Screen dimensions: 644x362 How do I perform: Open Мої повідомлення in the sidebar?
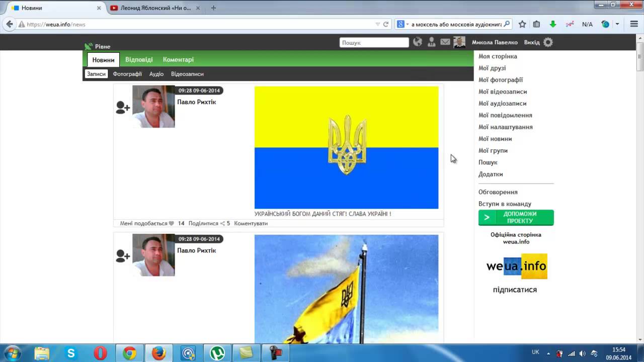click(x=505, y=115)
